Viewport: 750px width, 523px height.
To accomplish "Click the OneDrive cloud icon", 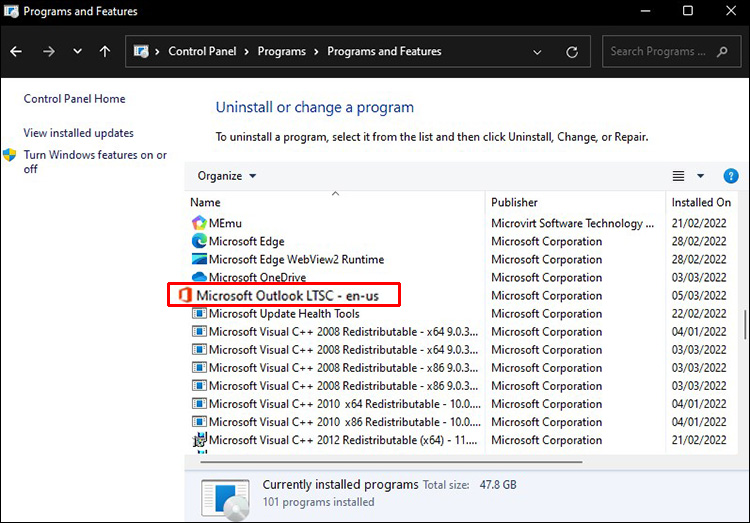I will [199, 277].
